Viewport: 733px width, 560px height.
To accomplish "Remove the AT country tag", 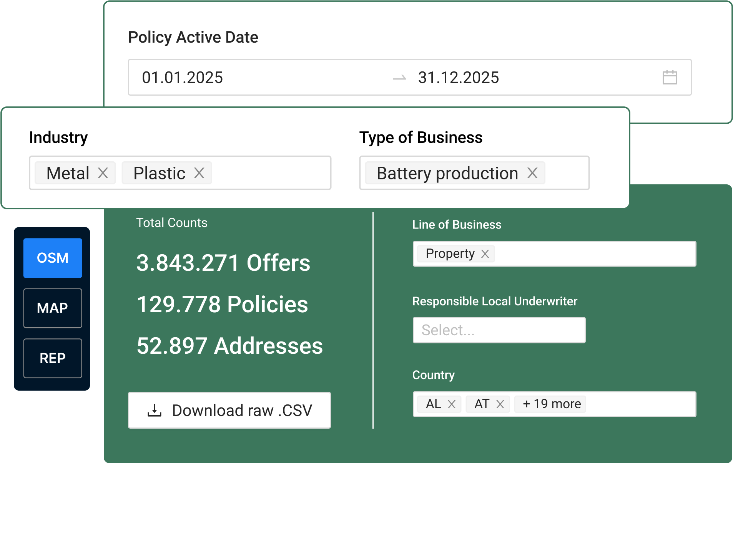I will [500, 404].
